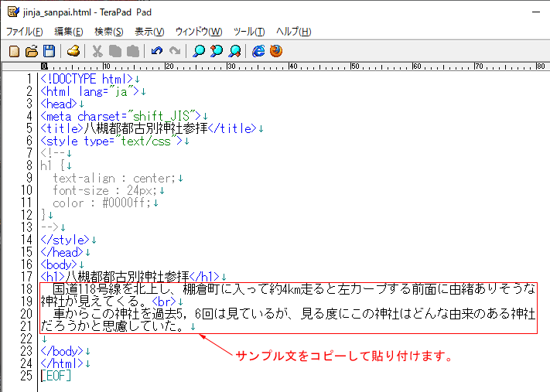This screenshot has width=550, height=392.
Task: Click the Find previous magnifier icon
Action: (217, 51)
